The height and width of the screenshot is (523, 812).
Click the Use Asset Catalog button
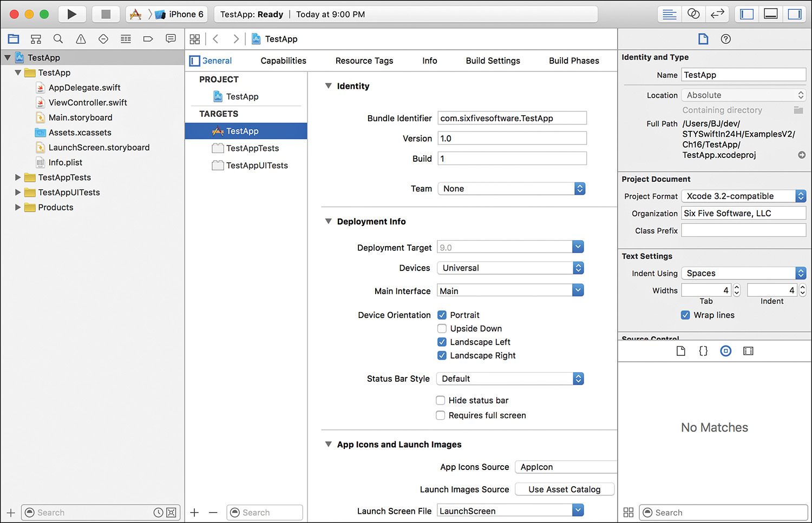click(565, 489)
